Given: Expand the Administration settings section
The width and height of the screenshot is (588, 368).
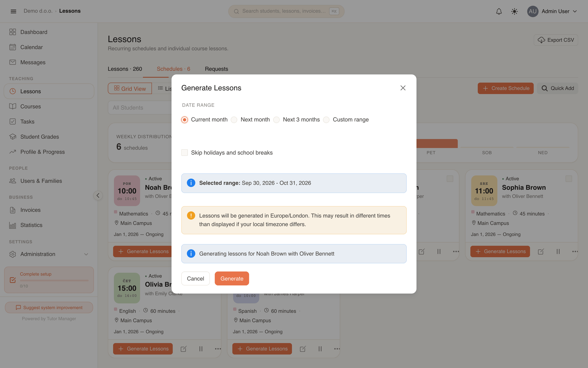Looking at the screenshot, I should click(49, 254).
